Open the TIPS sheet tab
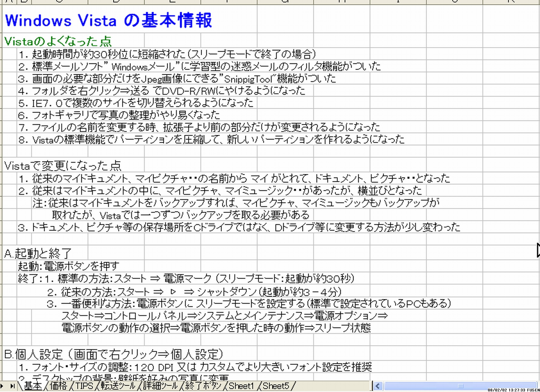The height and width of the screenshot is (392, 540). pos(84,386)
